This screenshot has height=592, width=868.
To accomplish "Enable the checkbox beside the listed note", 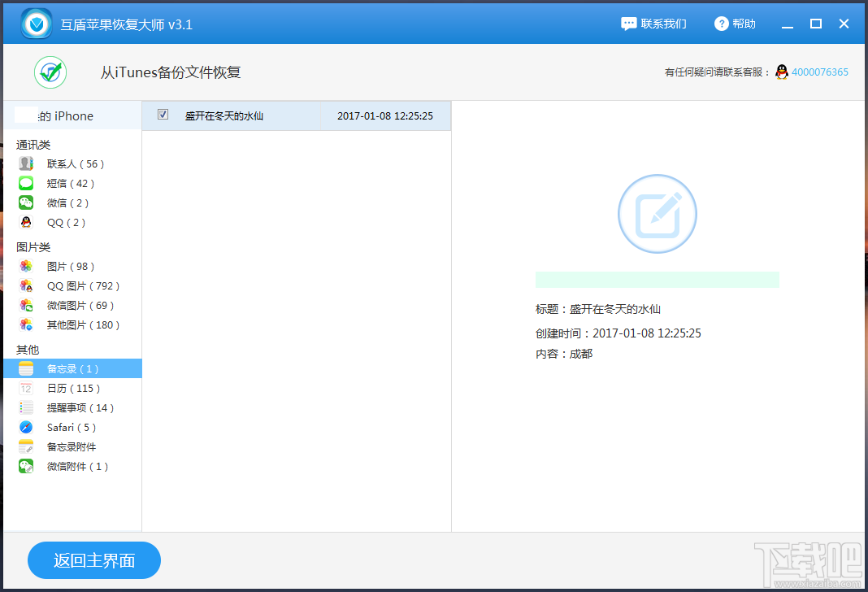I will tap(163, 115).
